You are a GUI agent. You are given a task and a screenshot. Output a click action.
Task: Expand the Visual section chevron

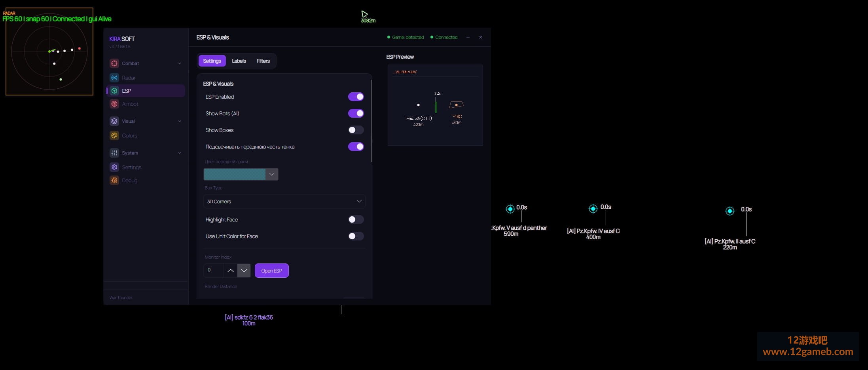pyautogui.click(x=180, y=121)
